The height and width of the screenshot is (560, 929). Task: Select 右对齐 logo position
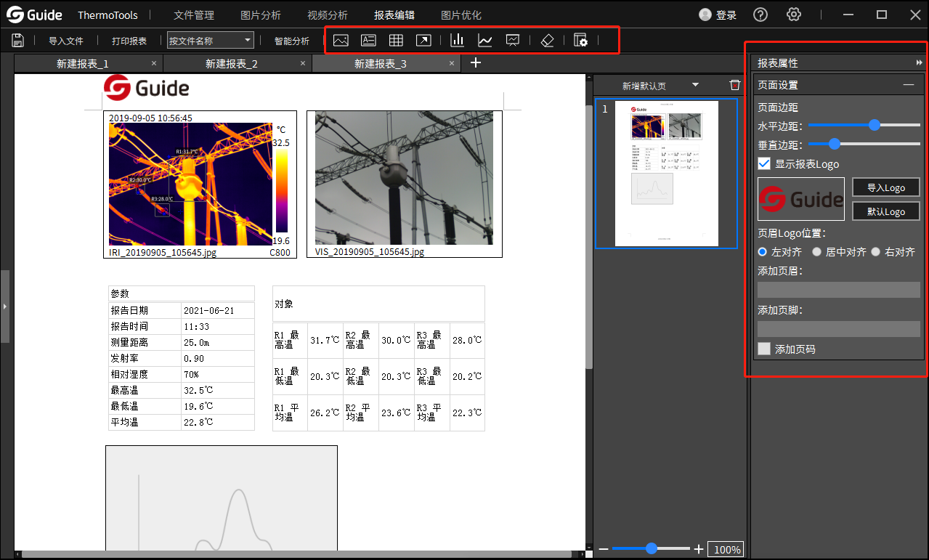tap(876, 252)
